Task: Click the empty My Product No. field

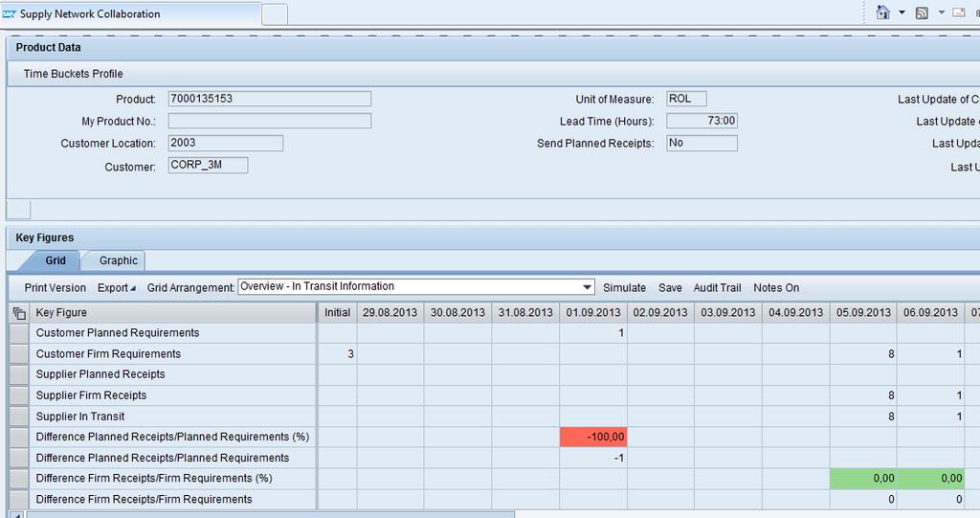Action: pos(269,121)
